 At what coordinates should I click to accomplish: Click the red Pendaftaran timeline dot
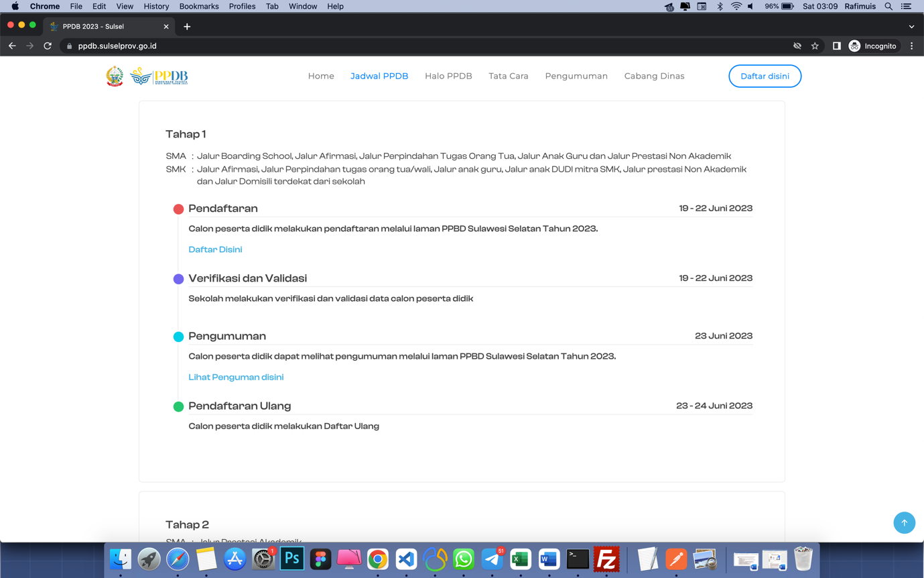[x=178, y=209]
